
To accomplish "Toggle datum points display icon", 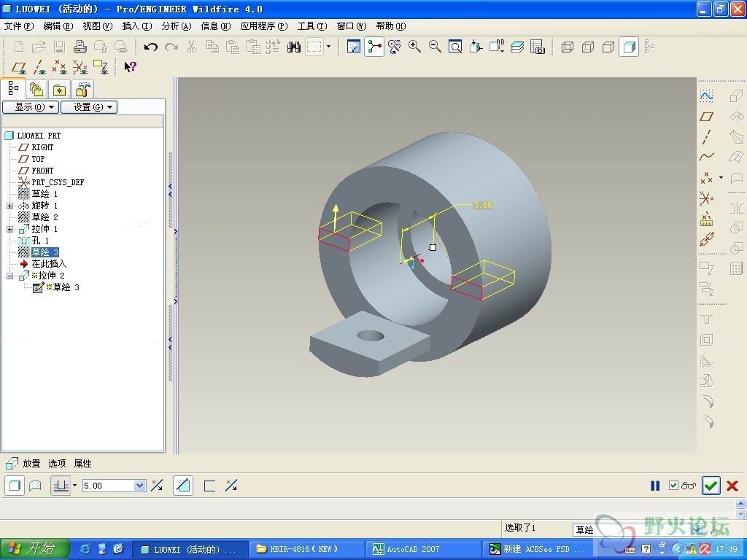I will click(x=60, y=67).
